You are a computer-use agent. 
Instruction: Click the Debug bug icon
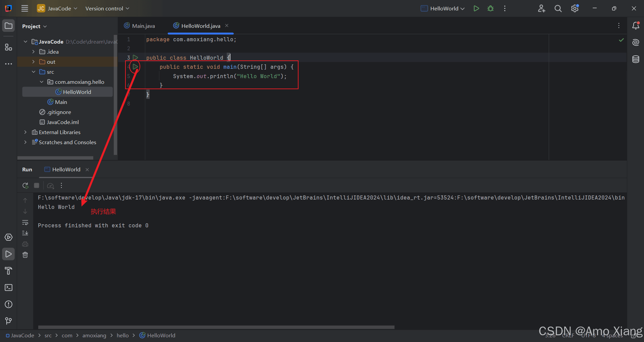coord(490,8)
